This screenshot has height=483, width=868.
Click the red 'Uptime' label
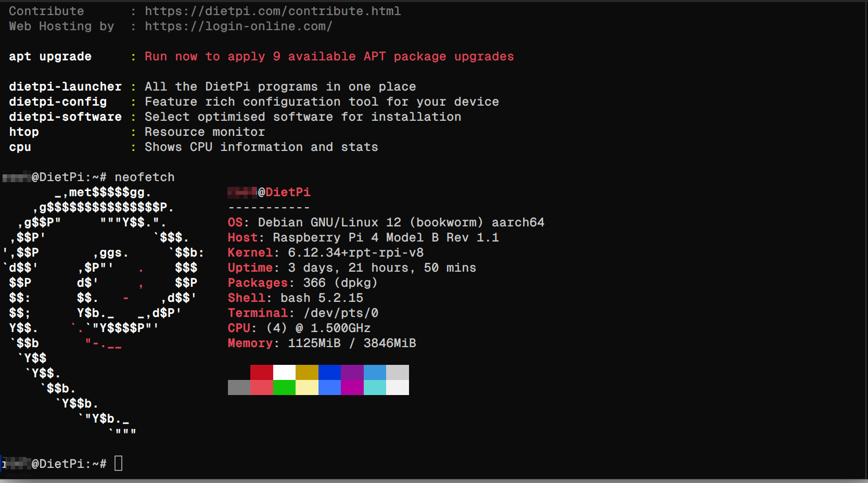coord(250,268)
